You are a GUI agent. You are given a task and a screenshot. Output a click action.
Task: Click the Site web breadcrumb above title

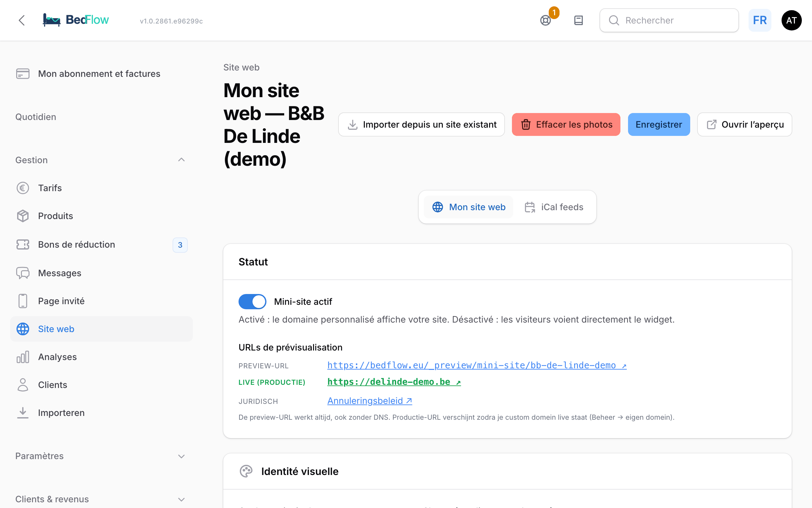click(x=241, y=67)
